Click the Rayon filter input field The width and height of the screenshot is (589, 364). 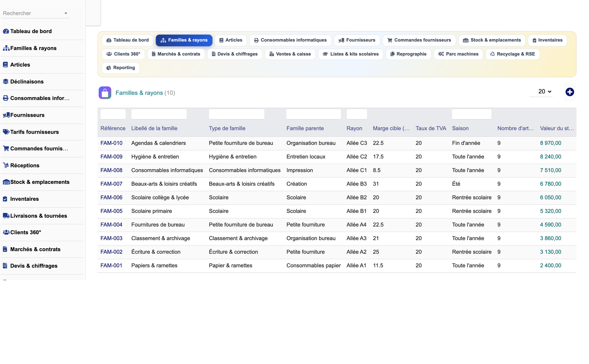(357, 114)
